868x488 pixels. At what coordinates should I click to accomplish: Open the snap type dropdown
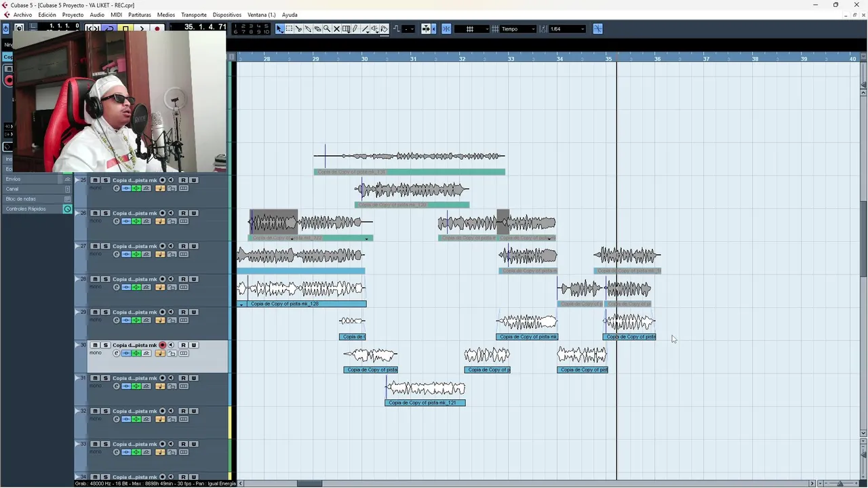472,28
